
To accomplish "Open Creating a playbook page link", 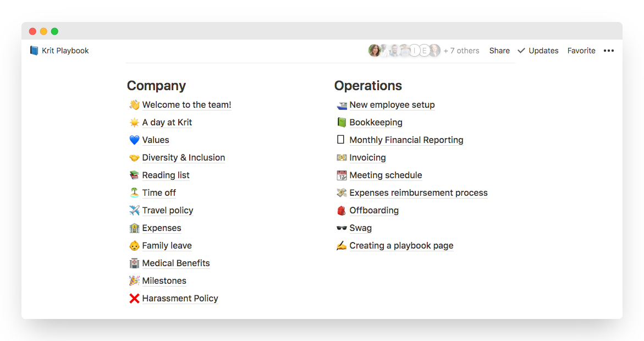I will click(x=401, y=246).
